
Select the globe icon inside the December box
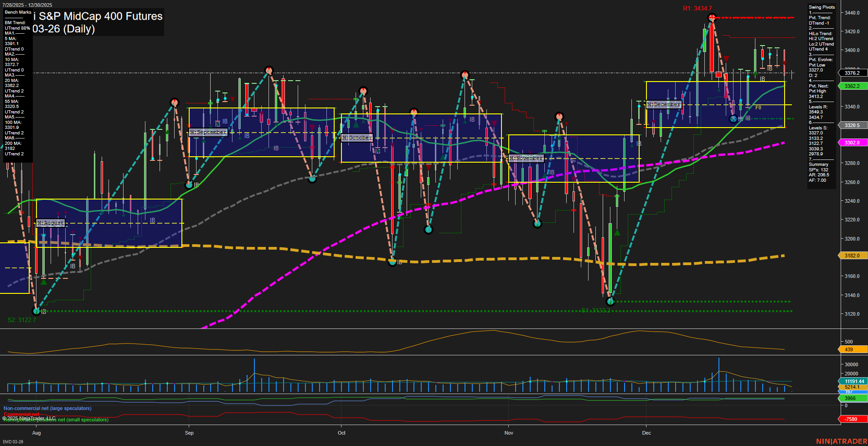(x=734, y=118)
